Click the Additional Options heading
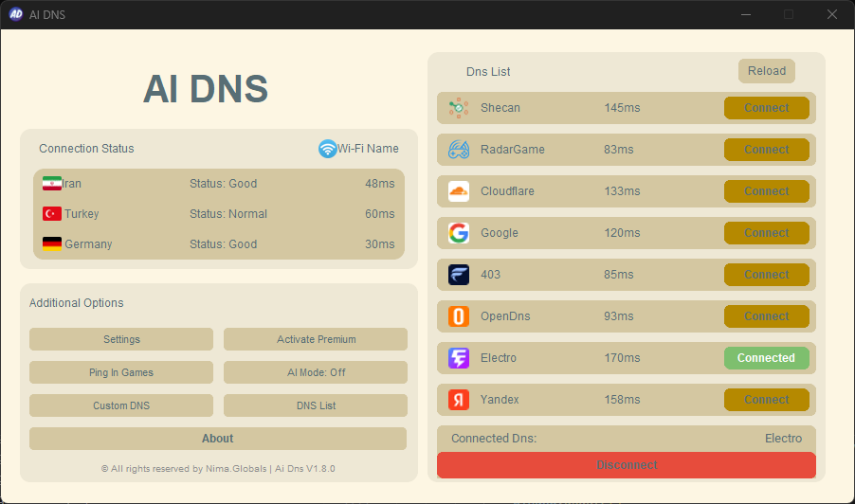 click(77, 303)
